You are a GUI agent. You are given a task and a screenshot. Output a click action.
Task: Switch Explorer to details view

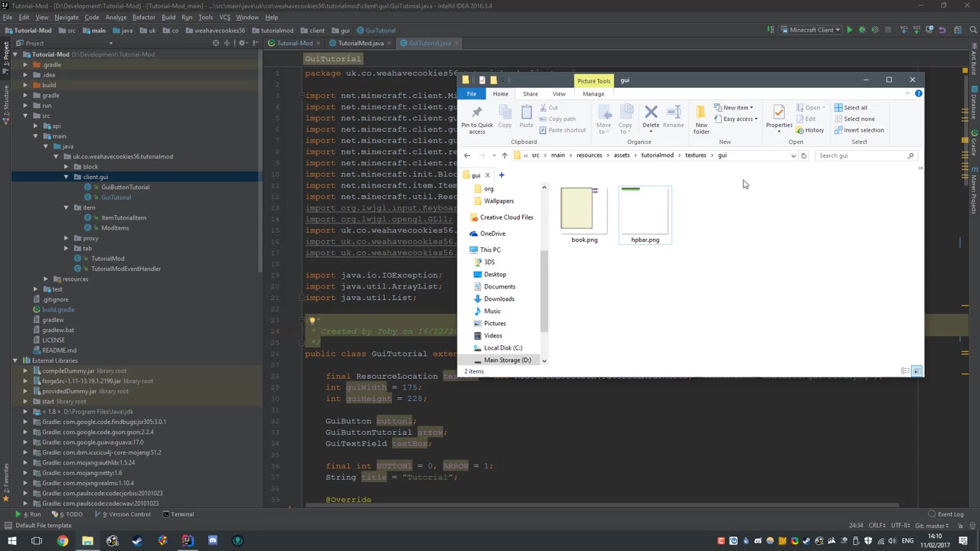[906, 371]
